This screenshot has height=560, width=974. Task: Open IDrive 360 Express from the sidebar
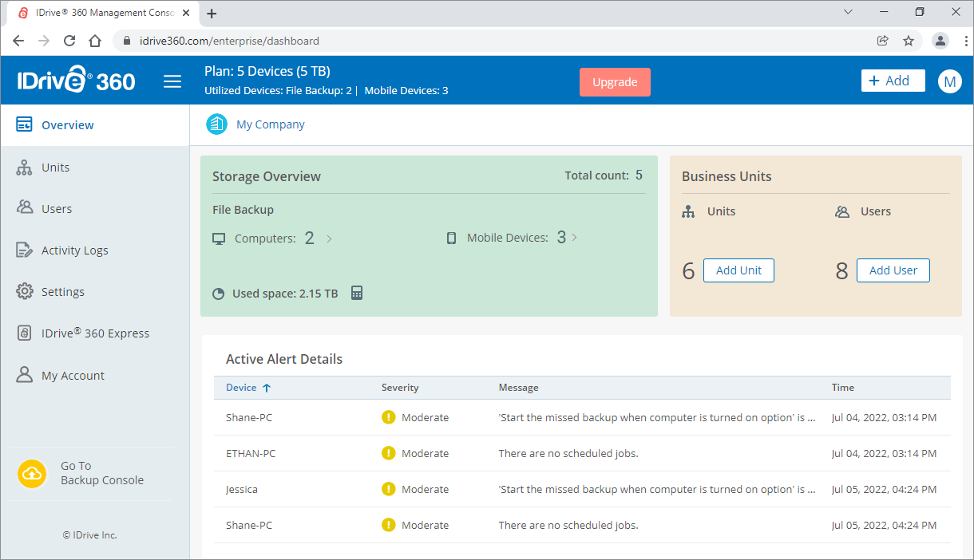click(x=95, y=333)
